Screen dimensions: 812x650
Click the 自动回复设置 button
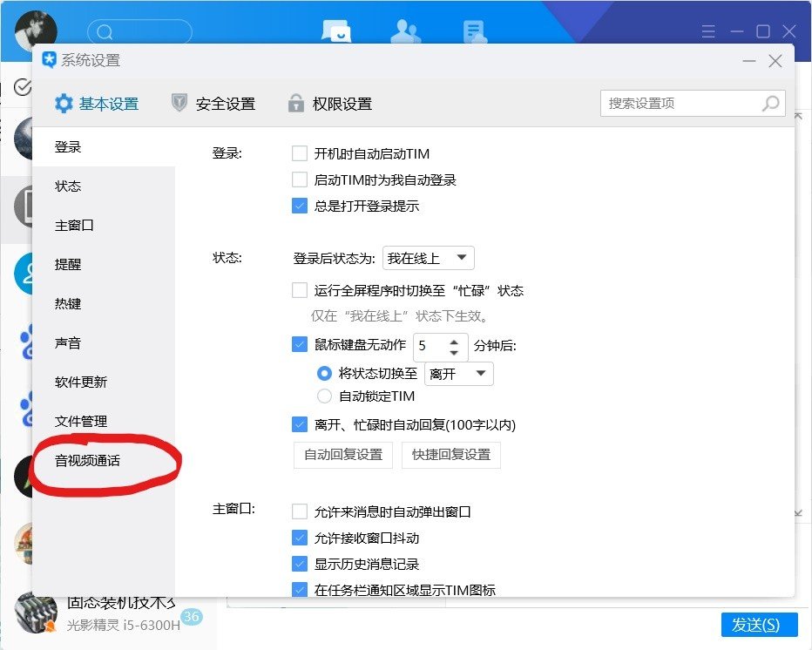click(343, 455)
